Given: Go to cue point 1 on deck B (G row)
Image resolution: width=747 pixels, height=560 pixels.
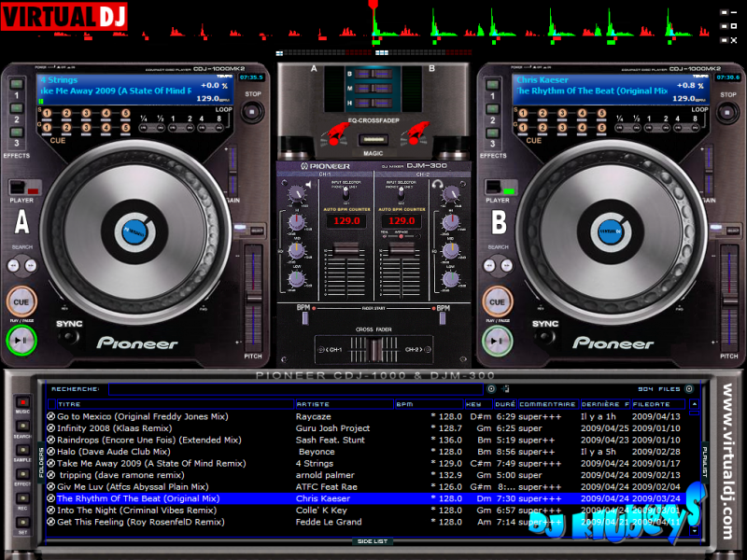Looking at the screenshot, I should coord(523,127).
